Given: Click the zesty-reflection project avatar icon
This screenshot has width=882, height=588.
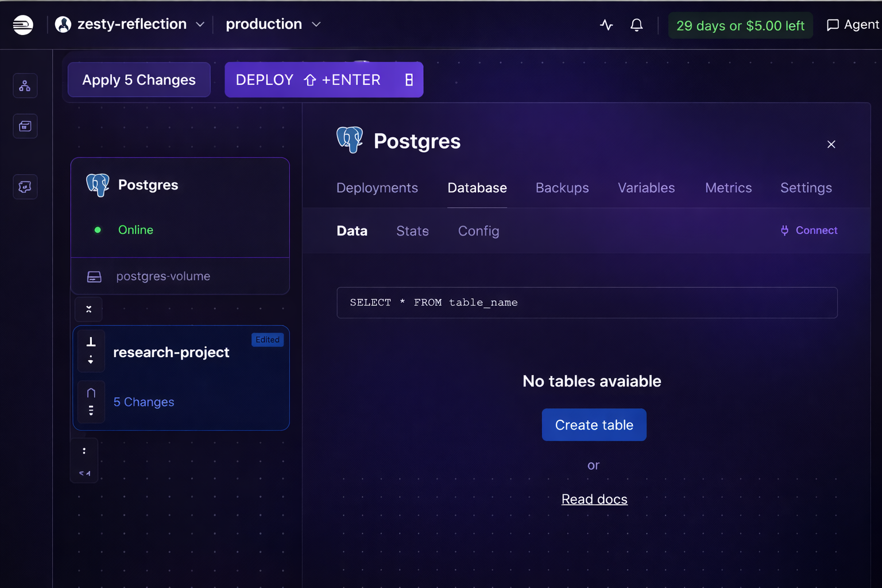Looking at the screenshot, I should click(x=63, y=24).
